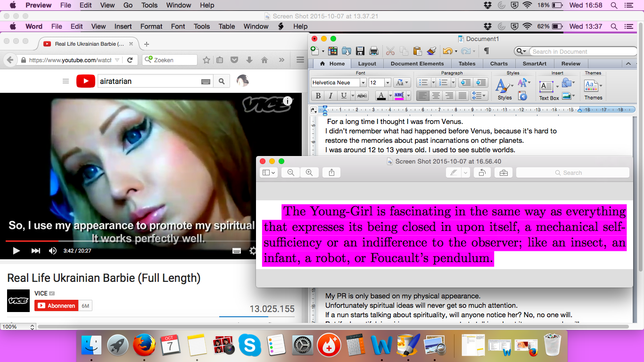Click the Rotate icon in Preview toolbar
This screenshot has width=644, height=362.
482,173
